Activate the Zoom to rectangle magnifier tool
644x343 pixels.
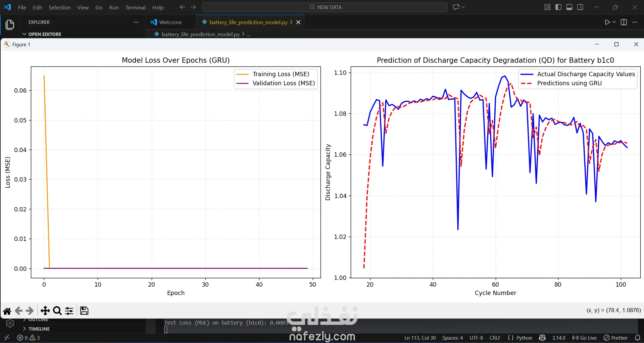tap(57, 311)
